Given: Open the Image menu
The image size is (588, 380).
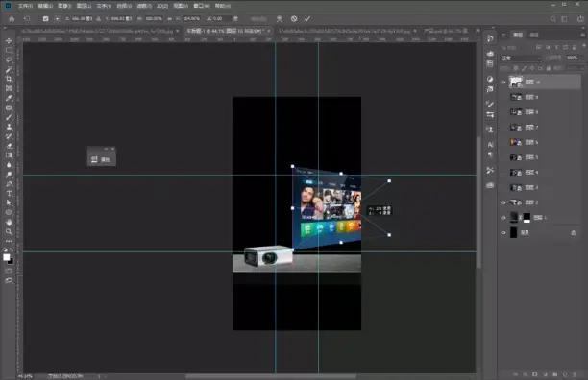Looking at the screenshot, I should tap(64, 6).
